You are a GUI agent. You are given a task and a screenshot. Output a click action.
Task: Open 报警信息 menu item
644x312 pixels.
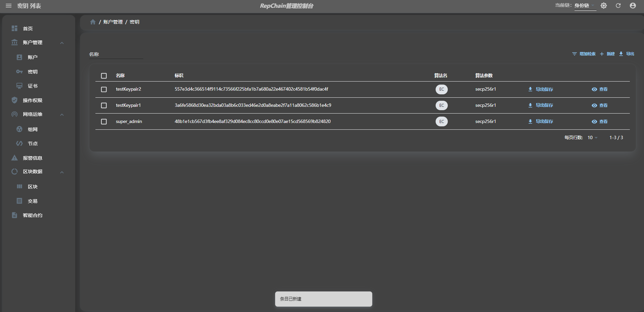[32, 158]
